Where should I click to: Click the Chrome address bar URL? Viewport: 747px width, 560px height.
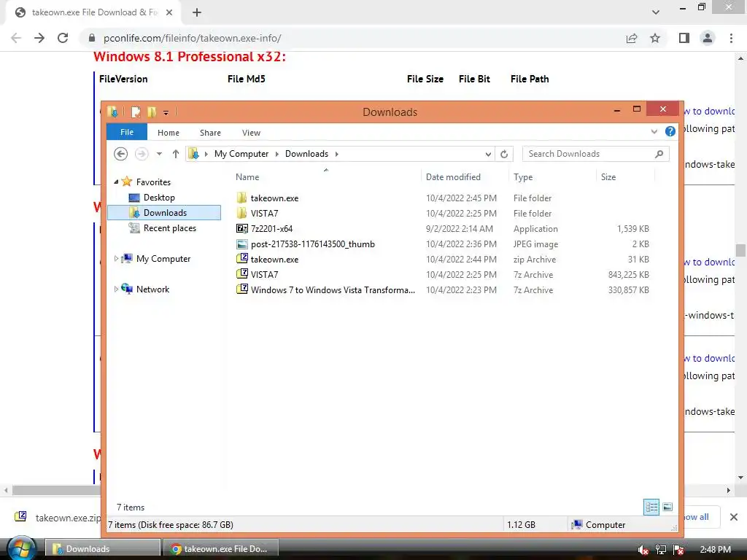(x=192, y=38)
